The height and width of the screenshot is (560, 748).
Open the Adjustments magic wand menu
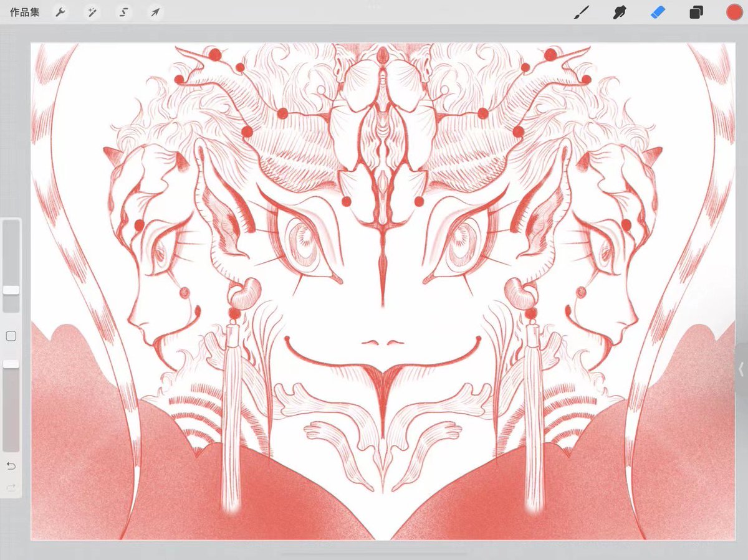click(92, 12)
